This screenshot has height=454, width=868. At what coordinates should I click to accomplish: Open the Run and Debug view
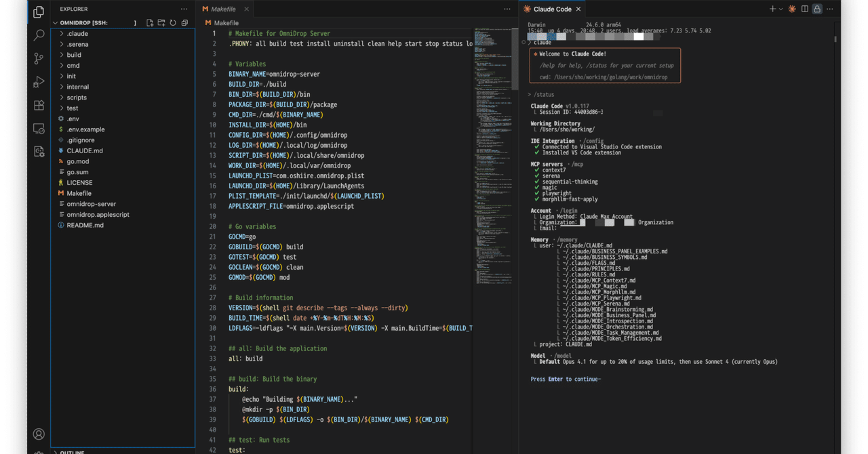[39, 82]
